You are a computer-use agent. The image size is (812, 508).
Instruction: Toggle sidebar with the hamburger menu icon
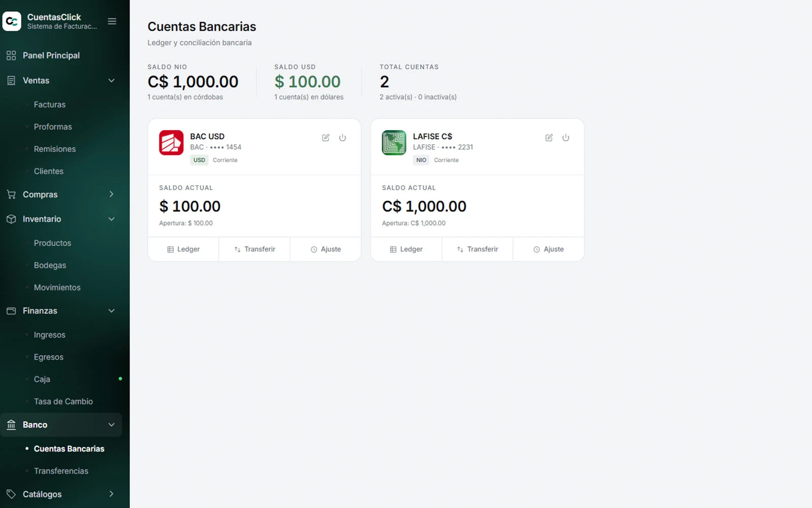pos(112,21)
